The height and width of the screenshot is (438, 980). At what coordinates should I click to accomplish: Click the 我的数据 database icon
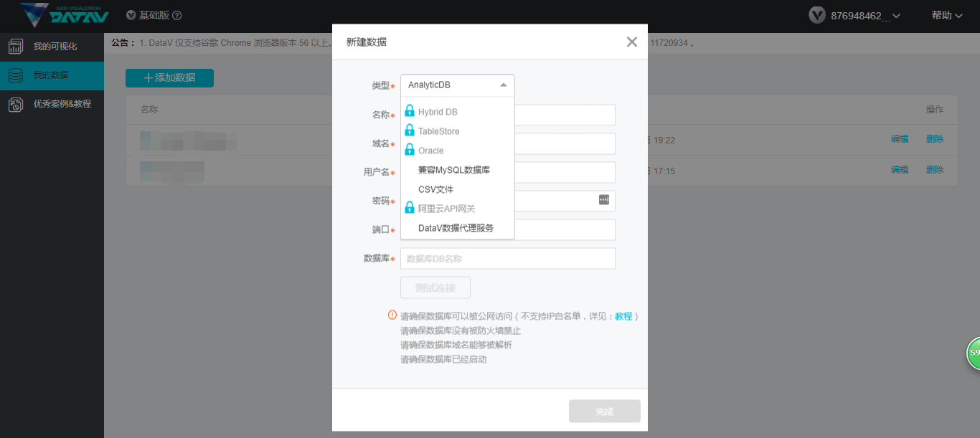point(16,75)
